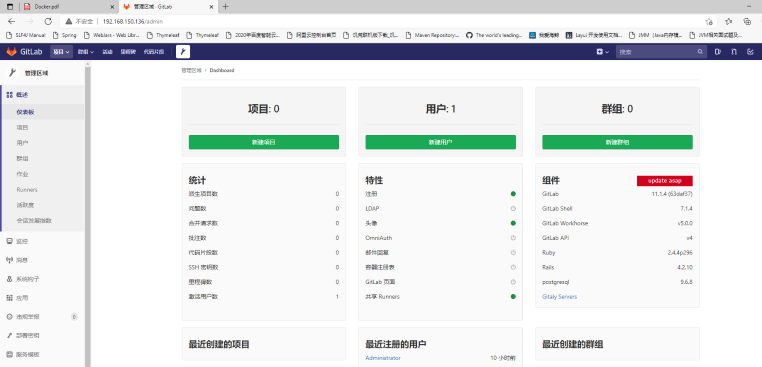Click the 群组: 0 heading
The image size is (762, 367).
pos(617,109)
